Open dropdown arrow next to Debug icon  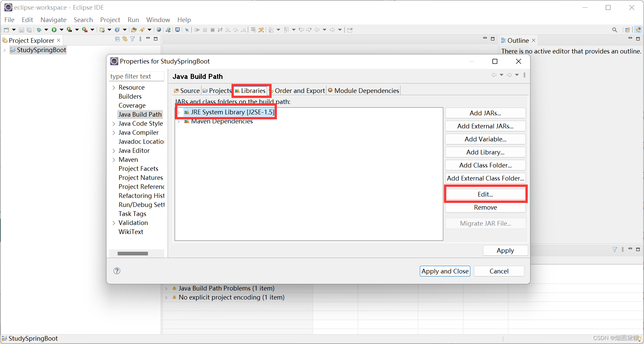[46, 30]
